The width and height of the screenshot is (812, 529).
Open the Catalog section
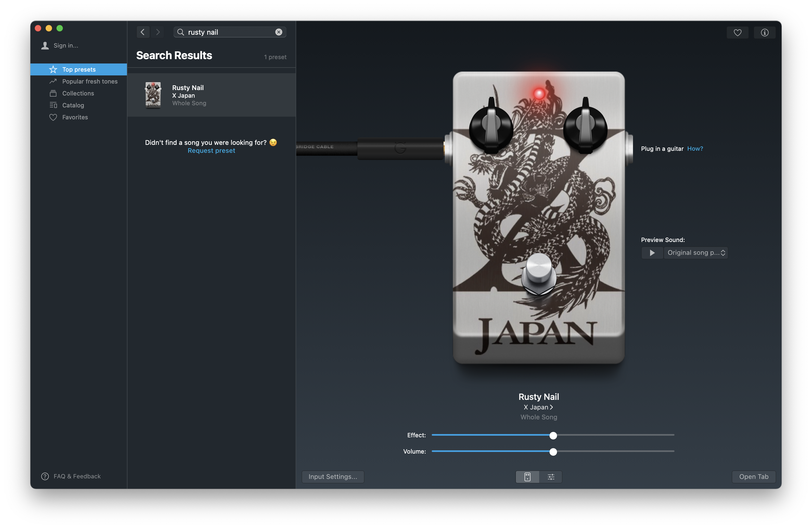coord(73,105)
